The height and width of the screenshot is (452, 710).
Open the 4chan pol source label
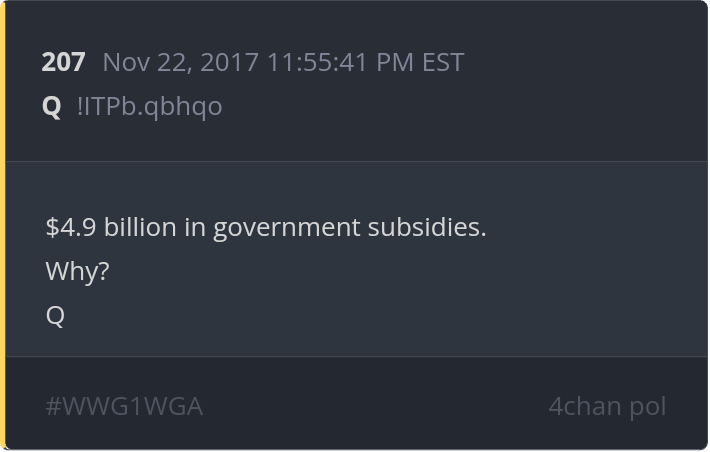(x=607, y=406)
